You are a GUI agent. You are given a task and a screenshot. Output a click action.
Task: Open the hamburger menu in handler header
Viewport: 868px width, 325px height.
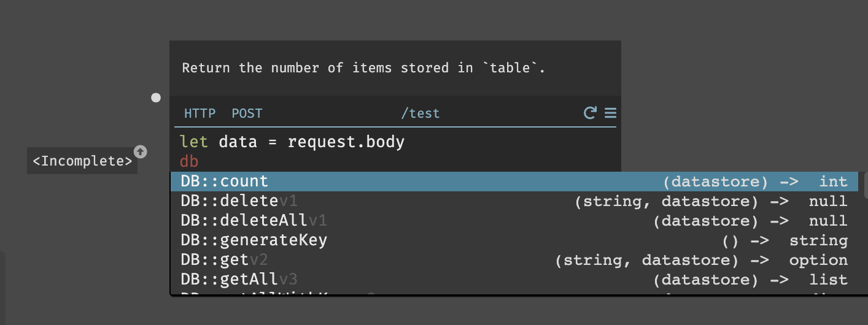pyautogui.click(x=610, y=113)
